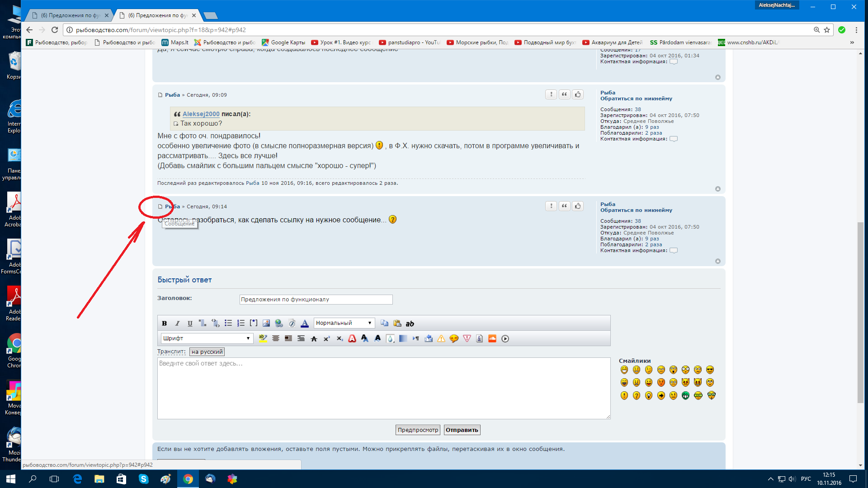Open a new browser tab
The height and width of the screenshot is (488, 868).
pyautogui.click(x=211, y=16)
